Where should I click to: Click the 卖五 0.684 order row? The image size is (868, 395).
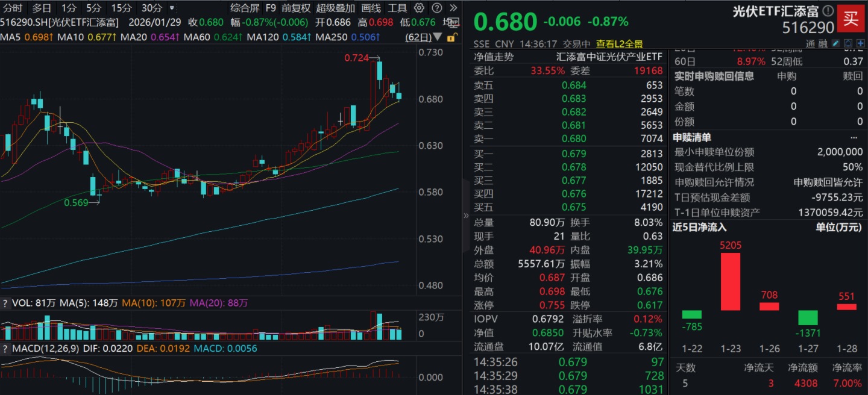coord(568,86)
